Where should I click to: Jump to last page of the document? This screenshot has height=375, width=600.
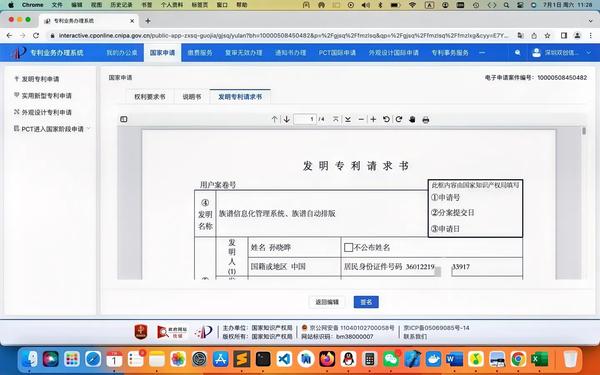point(348,119)
